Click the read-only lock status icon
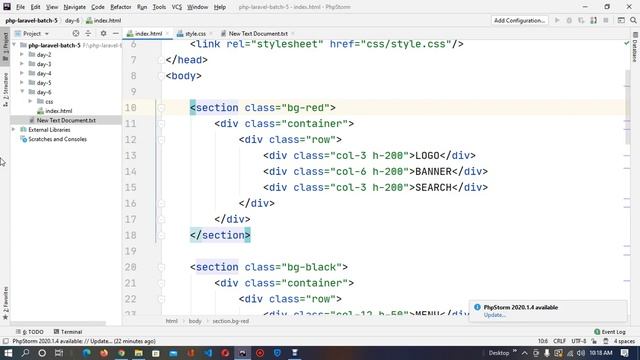The width and height of the screenshot is (640, 360). tap(594, 341)
